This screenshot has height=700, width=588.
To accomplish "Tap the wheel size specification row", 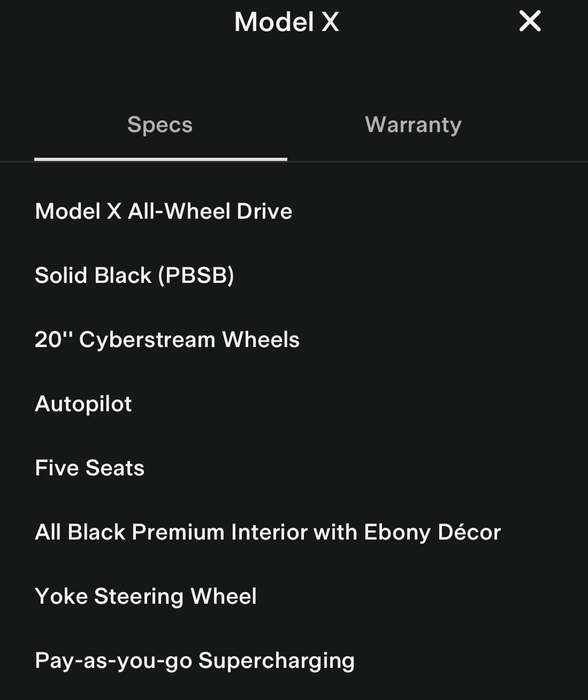I will pos(167,340).
